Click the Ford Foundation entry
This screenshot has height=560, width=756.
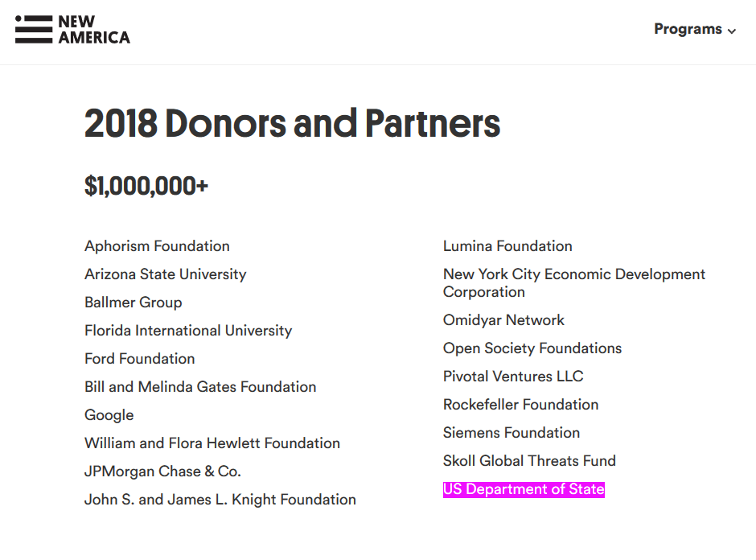(139, 358)
